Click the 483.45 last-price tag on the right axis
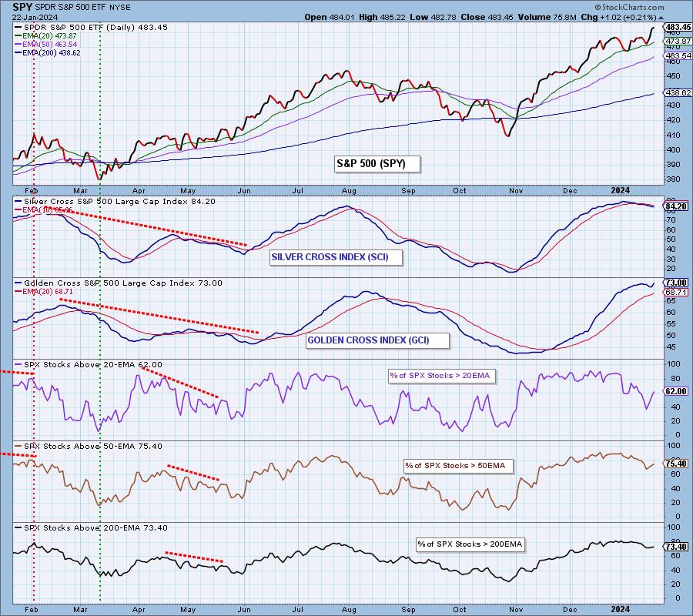693x616 pixels. (x=678, y=27)
